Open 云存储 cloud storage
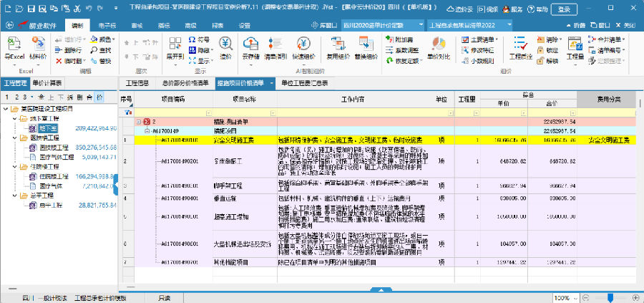 pyautogui.click(x=250, y=48)
